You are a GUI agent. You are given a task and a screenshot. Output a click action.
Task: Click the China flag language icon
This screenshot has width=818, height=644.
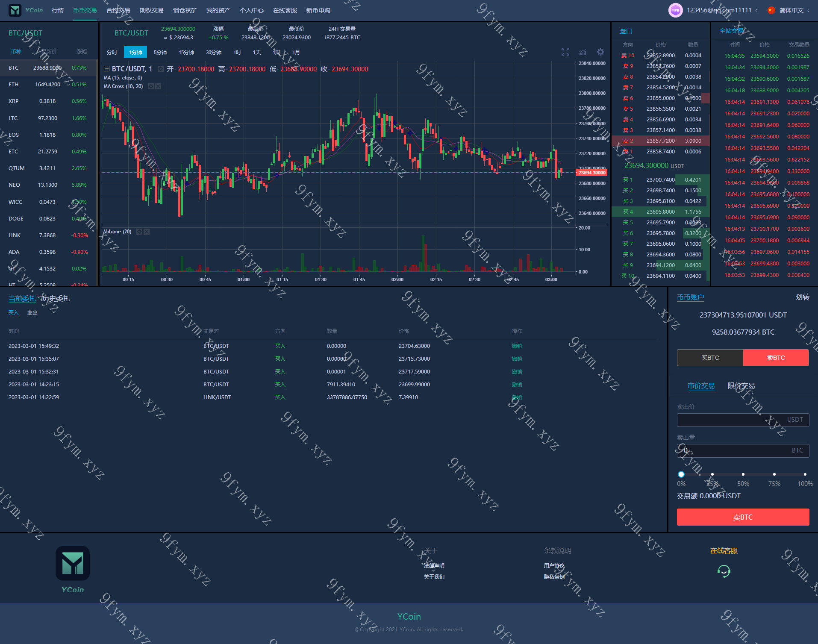771,10
